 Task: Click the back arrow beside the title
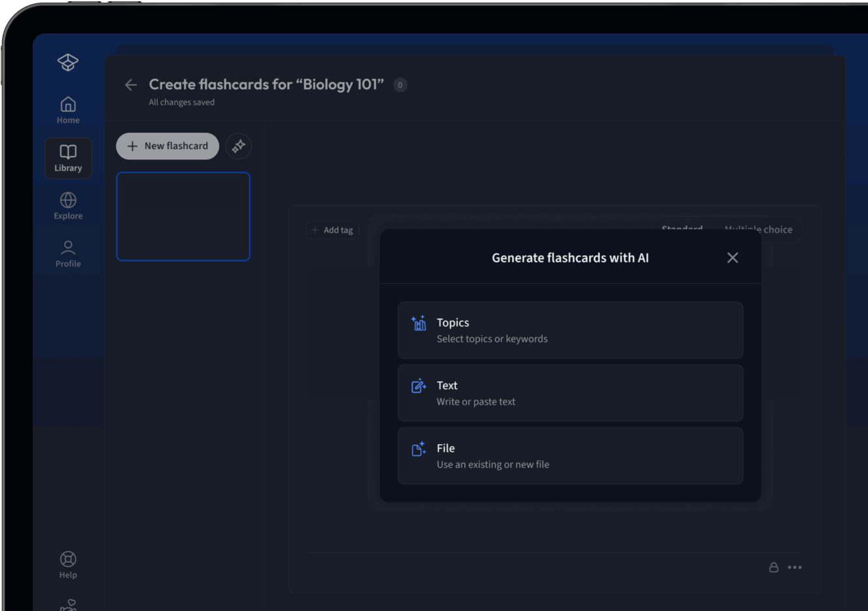click(x=131, y=84)
